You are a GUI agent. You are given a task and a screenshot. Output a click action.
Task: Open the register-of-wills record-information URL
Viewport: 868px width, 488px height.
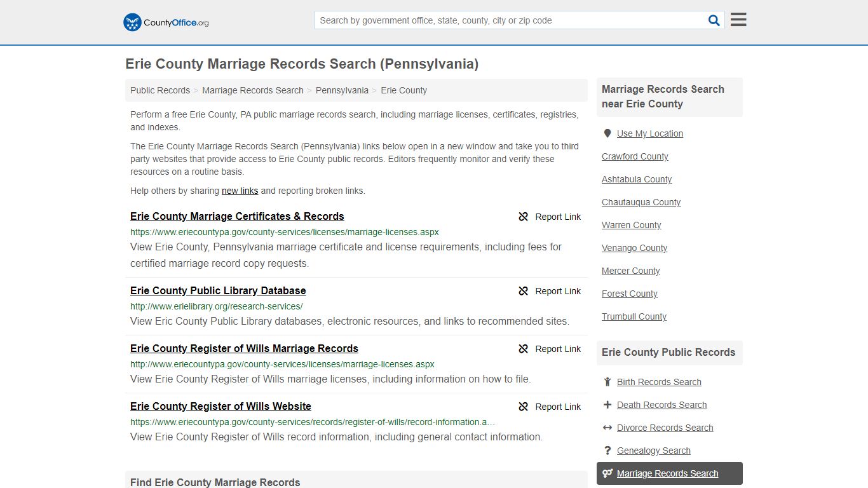313,422
